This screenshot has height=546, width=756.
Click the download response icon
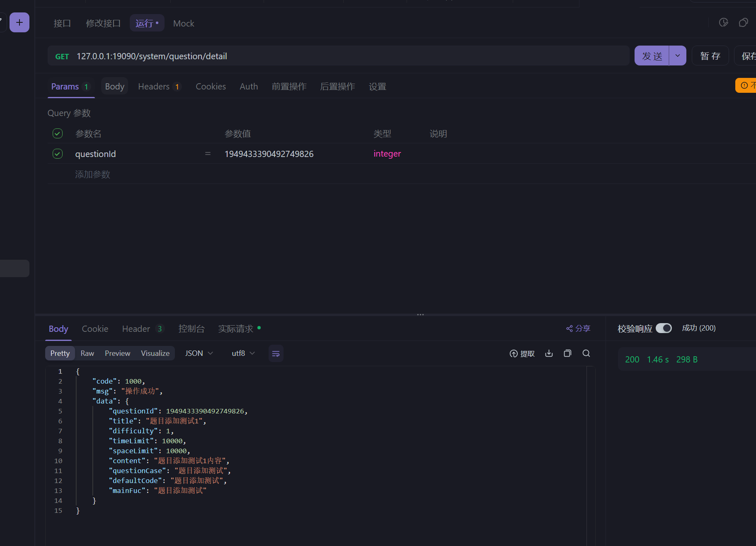pyautogui.click(x=549, y=353)
